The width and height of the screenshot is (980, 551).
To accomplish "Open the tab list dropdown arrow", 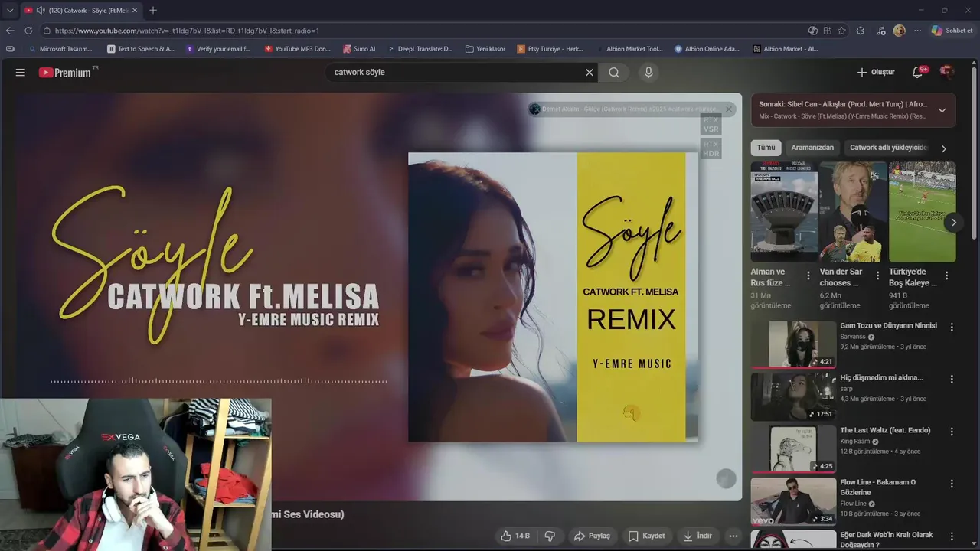I will 9,10.
